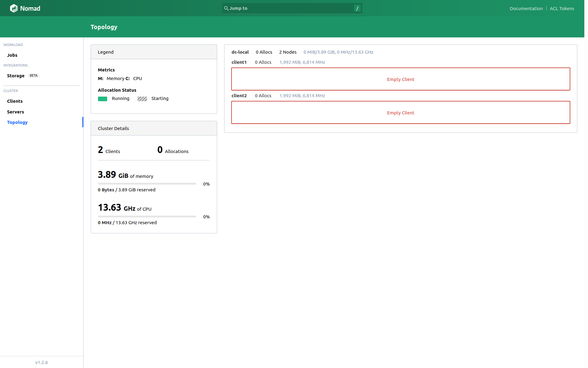Image resolution: width=588 pixels, height=368 pixels.
Task: Click the Cluster Details panel header
Action: point(154,128)
